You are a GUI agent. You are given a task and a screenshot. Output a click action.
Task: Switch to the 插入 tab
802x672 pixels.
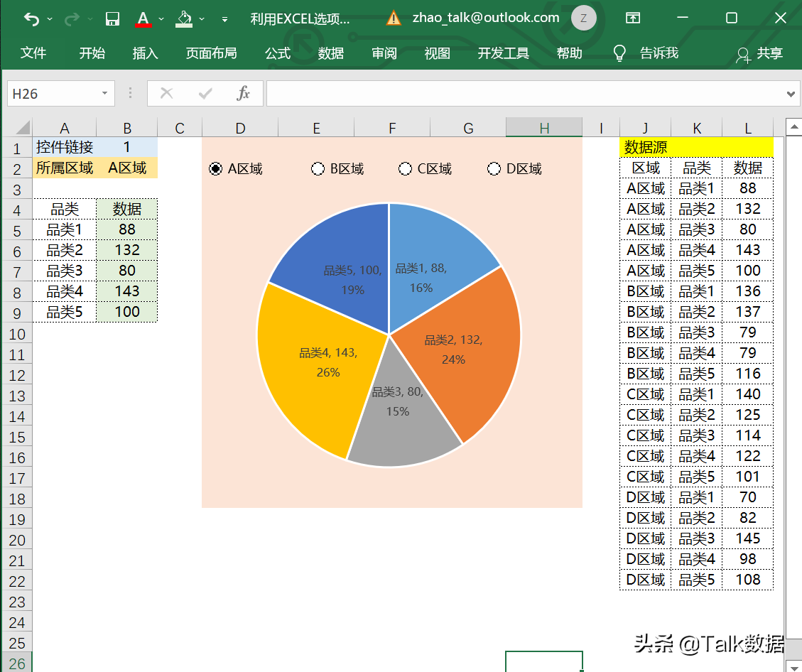[145, 53]
